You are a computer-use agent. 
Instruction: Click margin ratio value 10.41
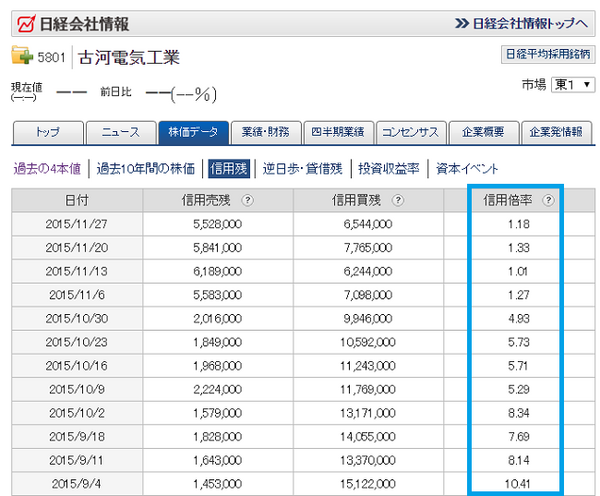tap(517, 484)
